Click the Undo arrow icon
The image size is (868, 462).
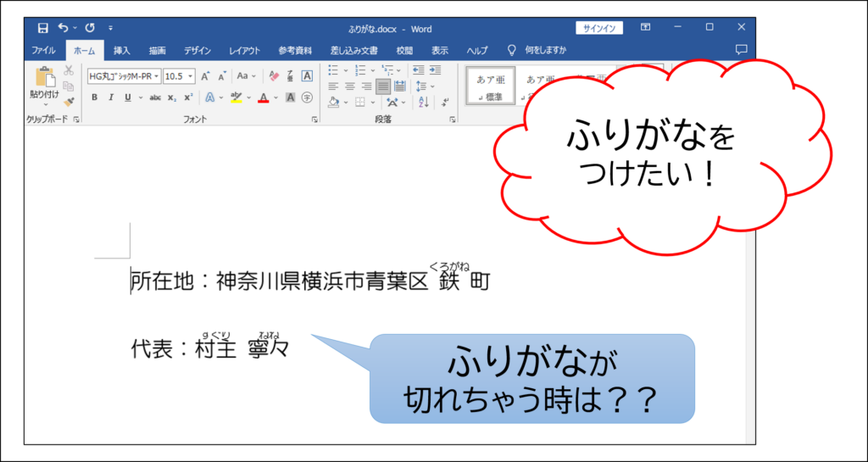[63, 28]
